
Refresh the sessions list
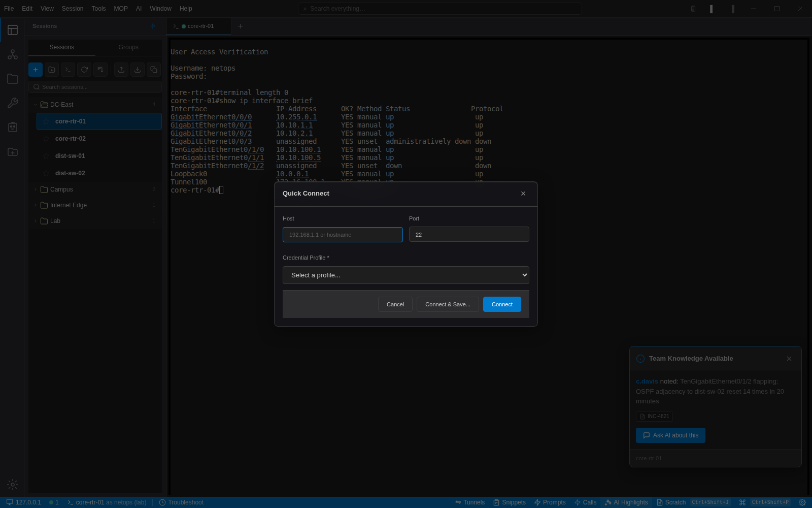[84, 70]
